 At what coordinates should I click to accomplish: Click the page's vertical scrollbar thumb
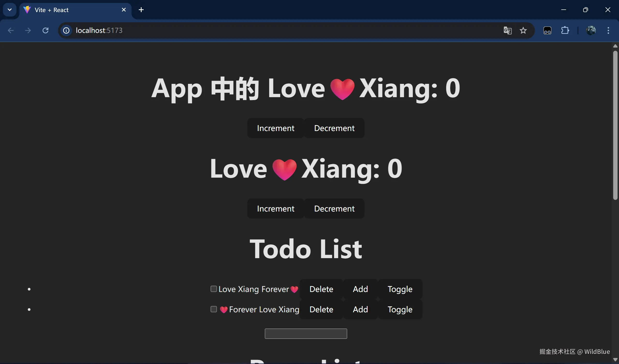click(x=615, y=125)
